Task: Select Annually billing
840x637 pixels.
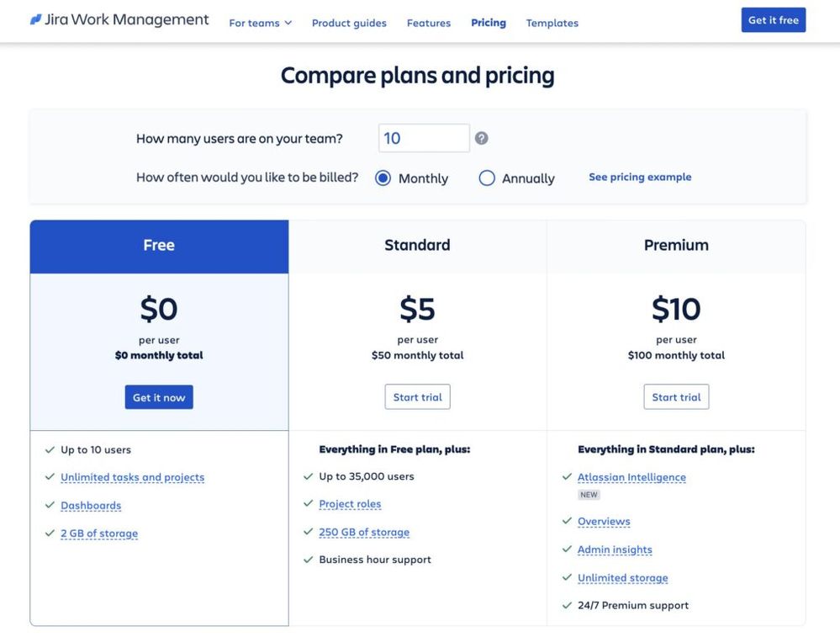Action: tap(486, 177)
